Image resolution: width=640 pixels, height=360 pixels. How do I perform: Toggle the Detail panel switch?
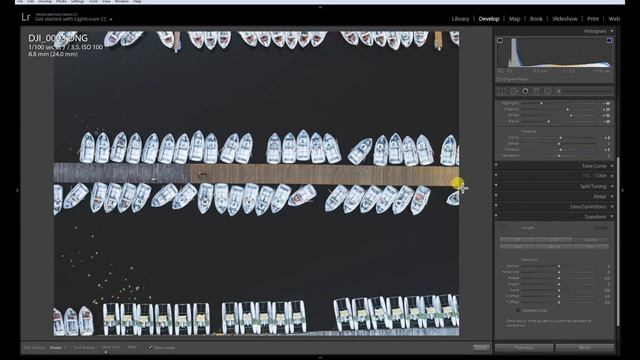pyautogui.click(x=497, y=196)
